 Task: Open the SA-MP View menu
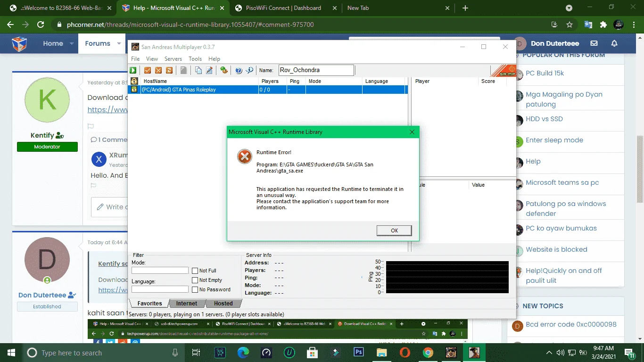152,59
